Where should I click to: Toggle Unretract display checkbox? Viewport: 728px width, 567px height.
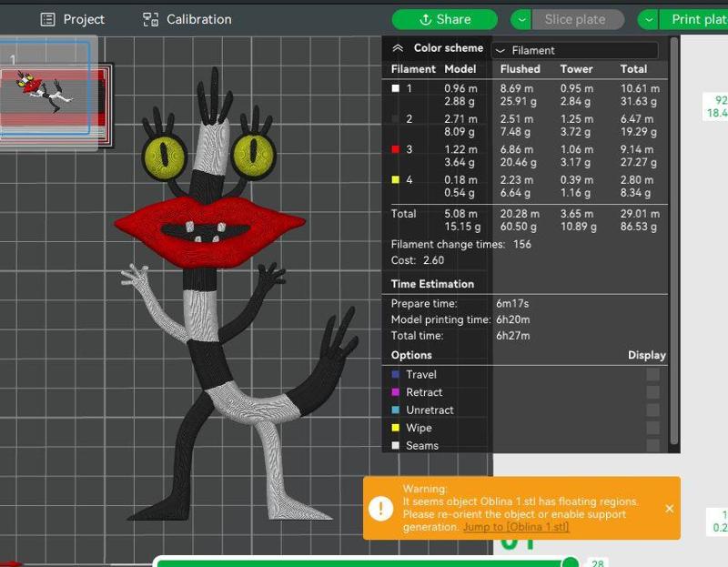click(652, 410)
